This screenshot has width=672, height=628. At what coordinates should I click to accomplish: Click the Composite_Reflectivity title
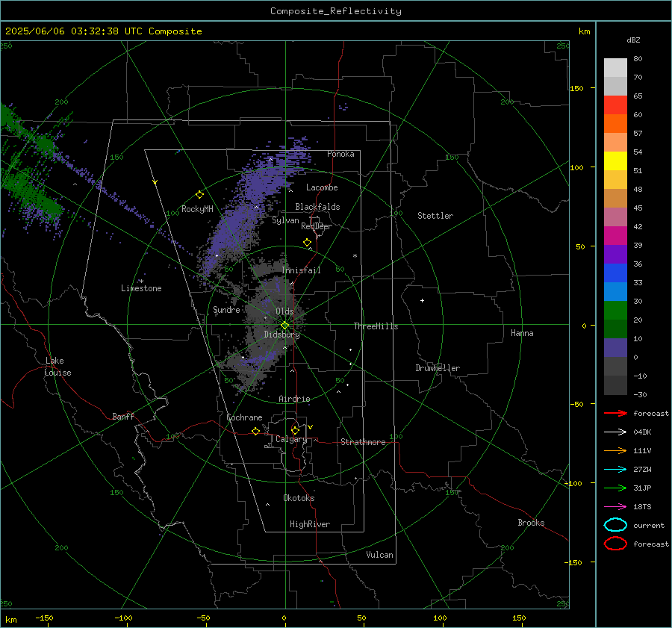(x=335, y=11)
